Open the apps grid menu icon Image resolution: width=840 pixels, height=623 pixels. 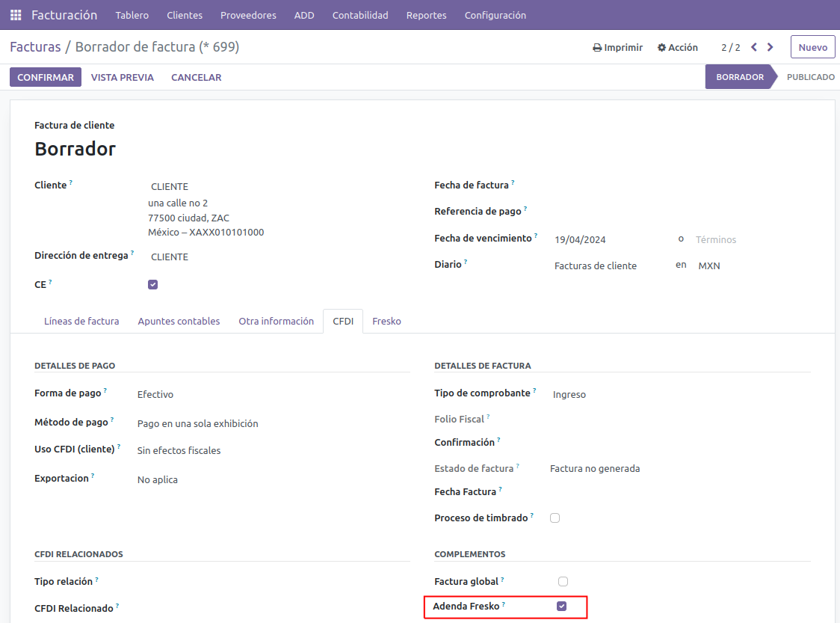click(x=16, y=15)
